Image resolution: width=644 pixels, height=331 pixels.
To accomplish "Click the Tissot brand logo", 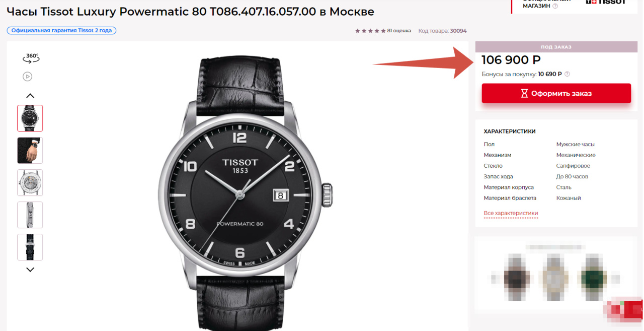I will [x=606, y=2].
